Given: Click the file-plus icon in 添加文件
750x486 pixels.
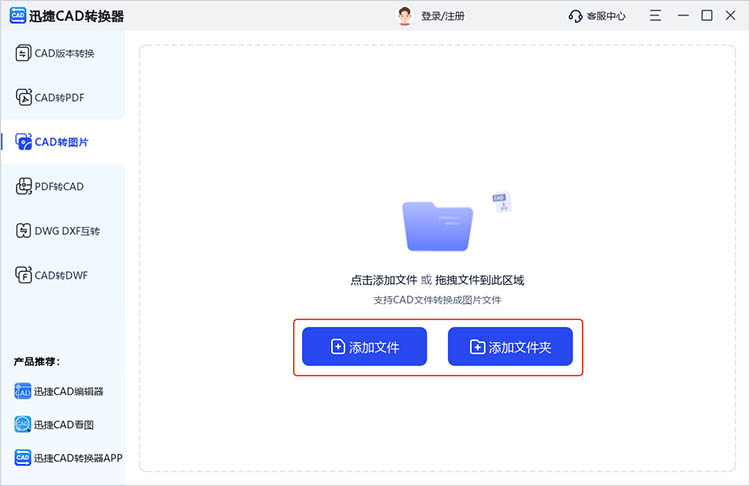Looking at the screenshot, I should tap(338, 346).
